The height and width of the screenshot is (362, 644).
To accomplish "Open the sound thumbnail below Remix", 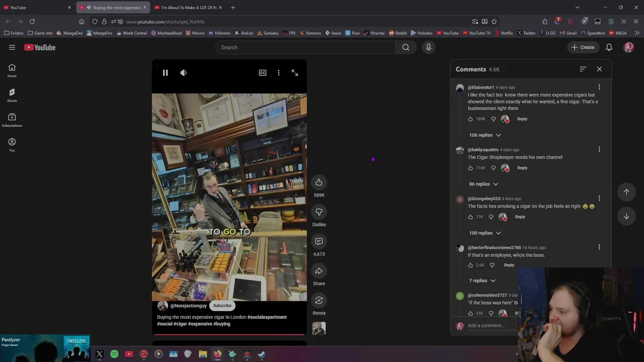I will click(x=319, y=328).
